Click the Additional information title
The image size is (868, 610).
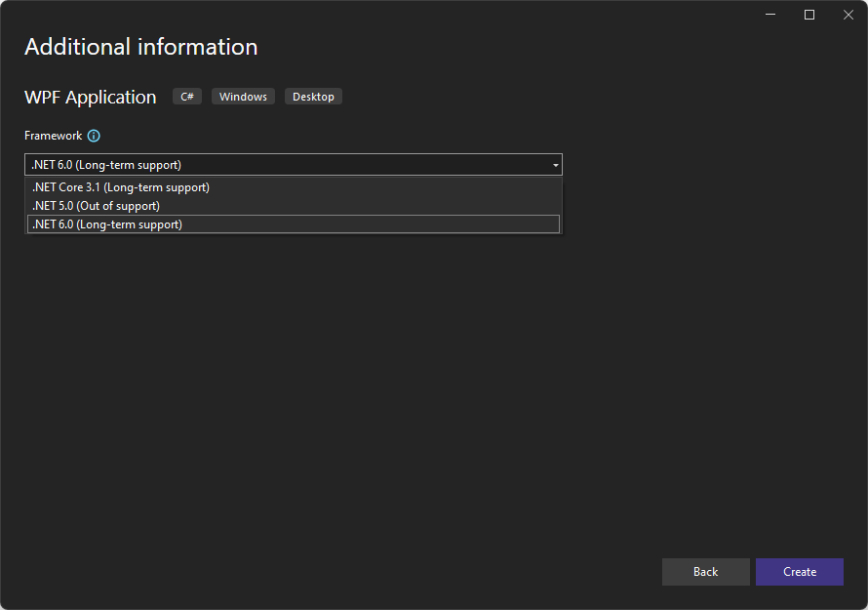point(139,47)
